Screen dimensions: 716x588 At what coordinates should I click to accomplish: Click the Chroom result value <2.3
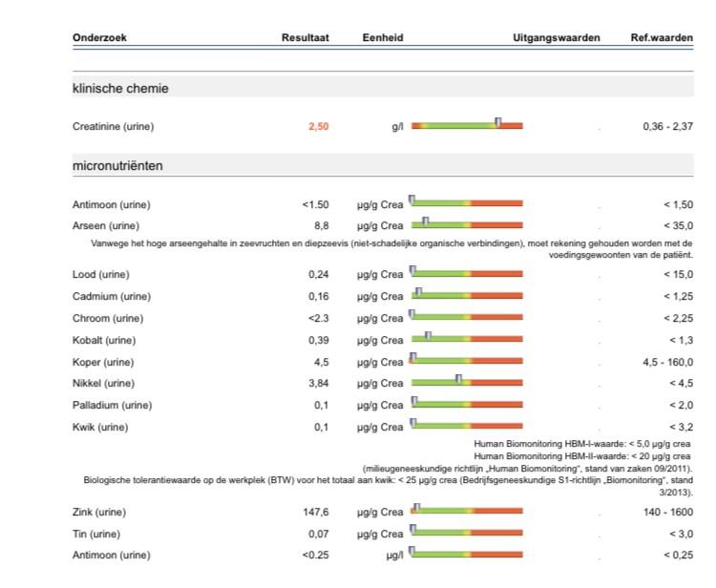318,318
